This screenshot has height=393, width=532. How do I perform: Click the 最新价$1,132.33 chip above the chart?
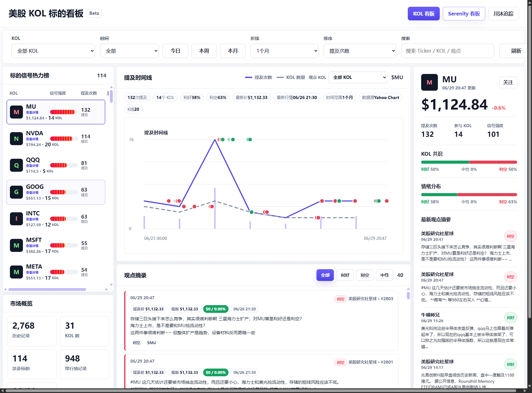click(x=251, y=97)
